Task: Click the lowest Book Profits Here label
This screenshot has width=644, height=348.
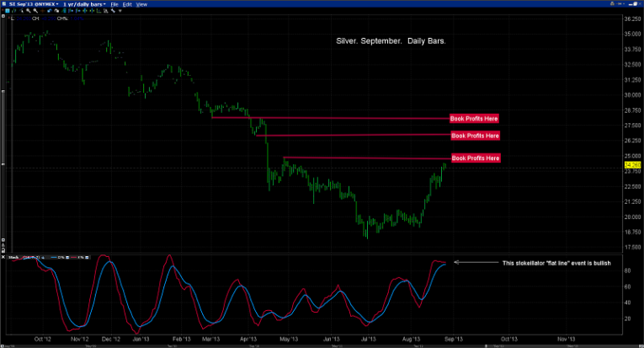Action: click(476, 158)
